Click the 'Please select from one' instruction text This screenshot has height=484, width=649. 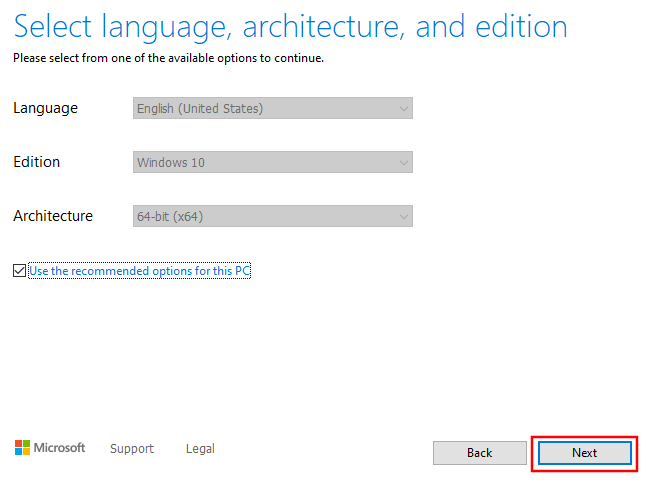[168, 58]
